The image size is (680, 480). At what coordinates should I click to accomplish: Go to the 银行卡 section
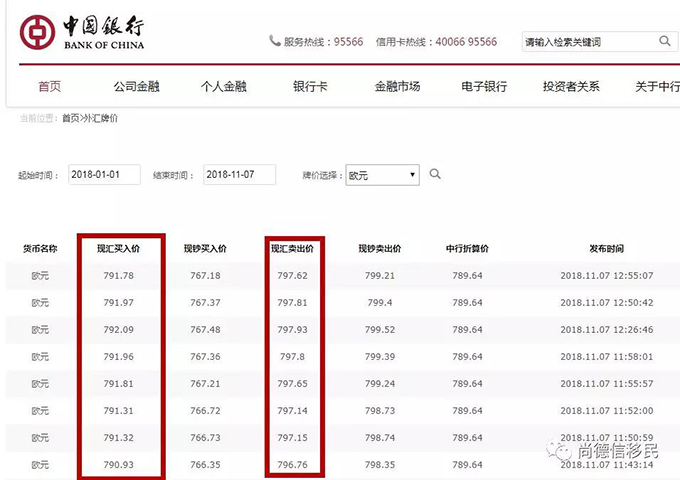(310, 87)
